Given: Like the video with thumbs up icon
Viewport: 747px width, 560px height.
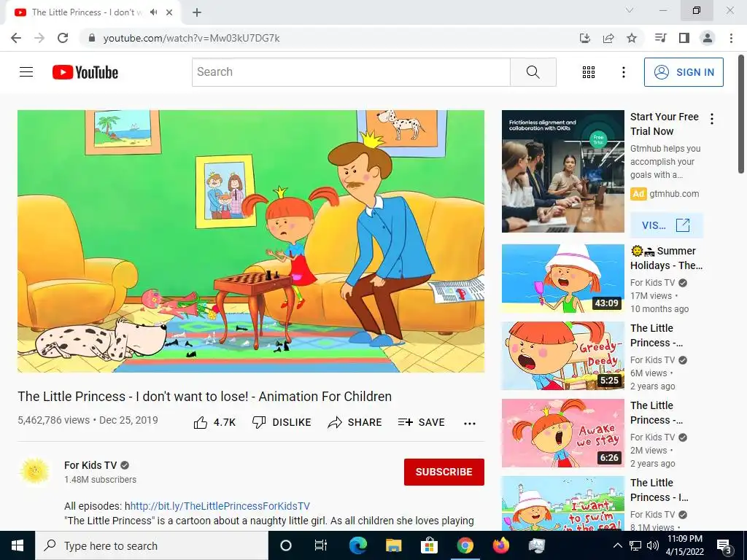Looking at the screenshot, I should coord(201,422).
